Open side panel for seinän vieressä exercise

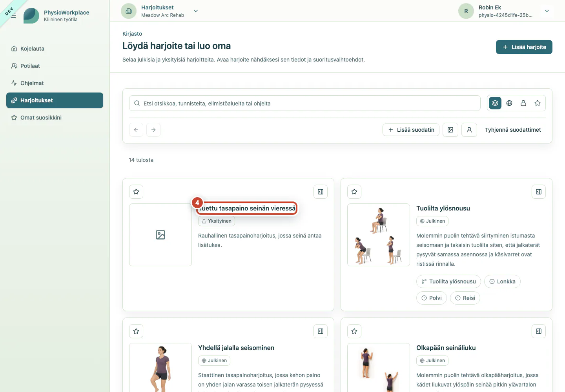321,192
